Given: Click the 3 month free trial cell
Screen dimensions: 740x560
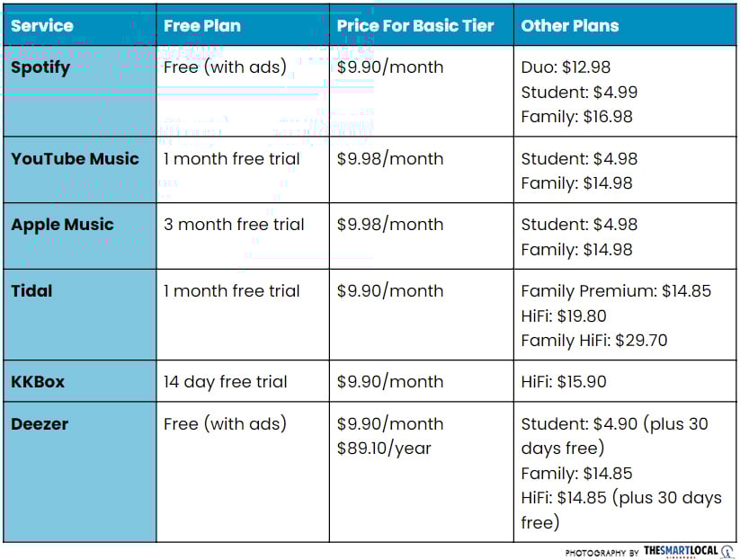Looking at the screenshot, I should click(234, 225).
